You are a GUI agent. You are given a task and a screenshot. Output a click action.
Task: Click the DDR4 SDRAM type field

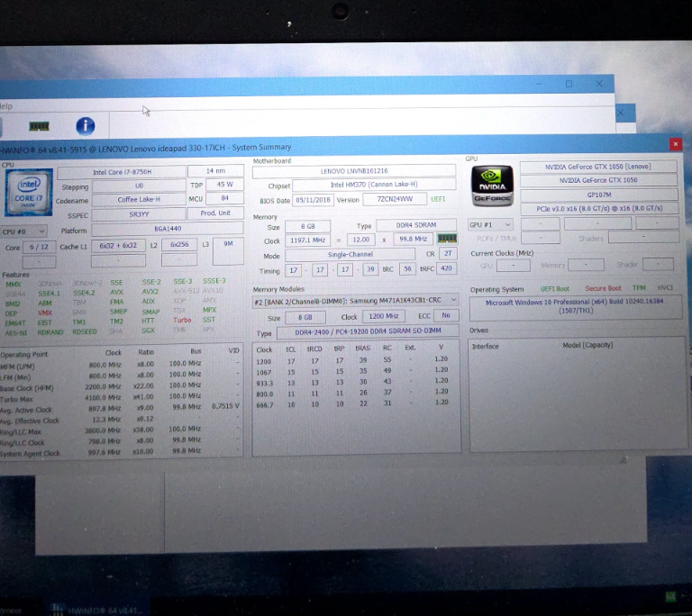coord(415,225)
